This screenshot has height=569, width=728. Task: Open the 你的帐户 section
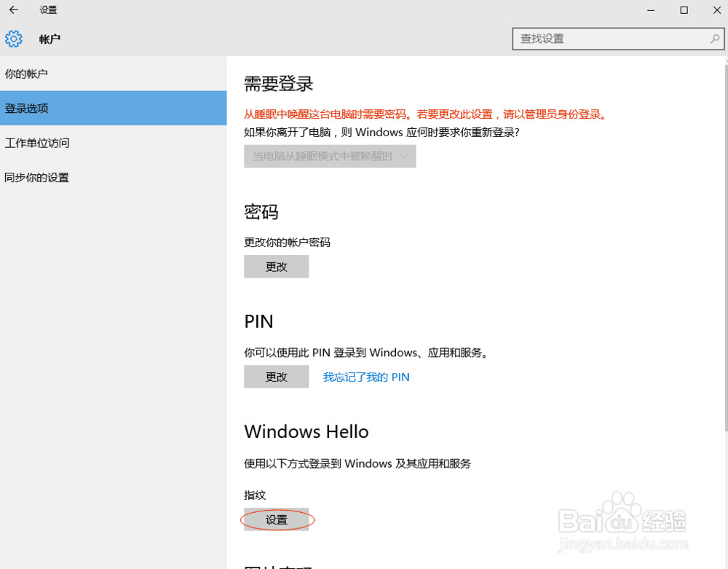tap(114, 74)
